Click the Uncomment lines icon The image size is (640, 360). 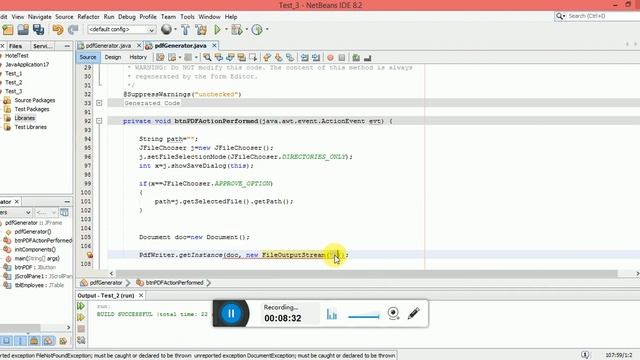(x=367, y=58)
